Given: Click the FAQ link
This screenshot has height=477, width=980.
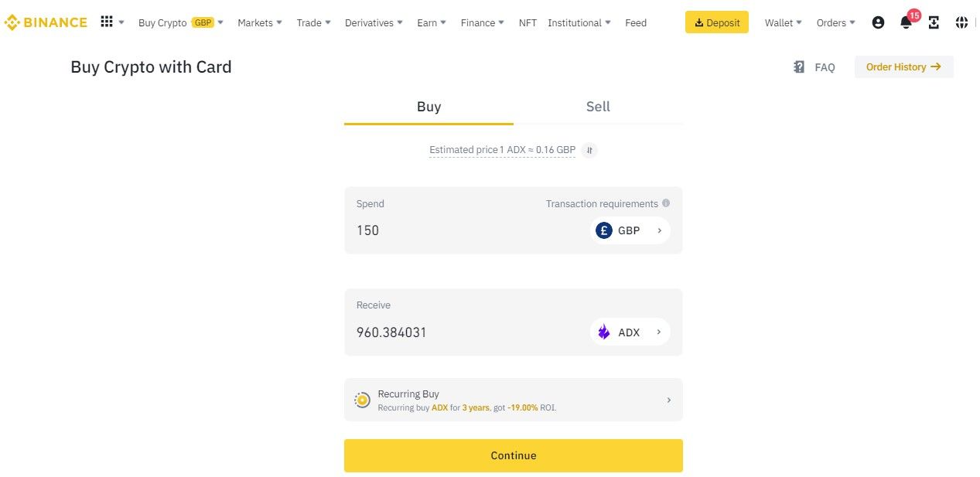Looking at the screenshot, I should (x=815, y=67).
